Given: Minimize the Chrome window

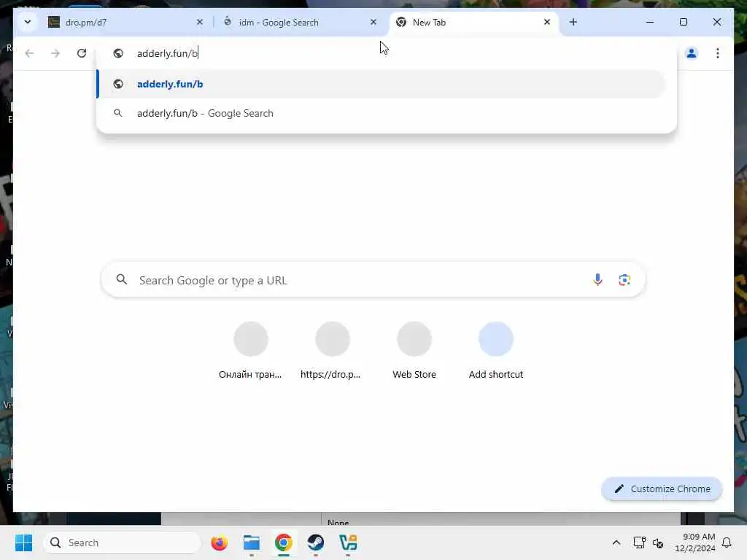Looking at the screenshot, I should click(x=650, y=22).
